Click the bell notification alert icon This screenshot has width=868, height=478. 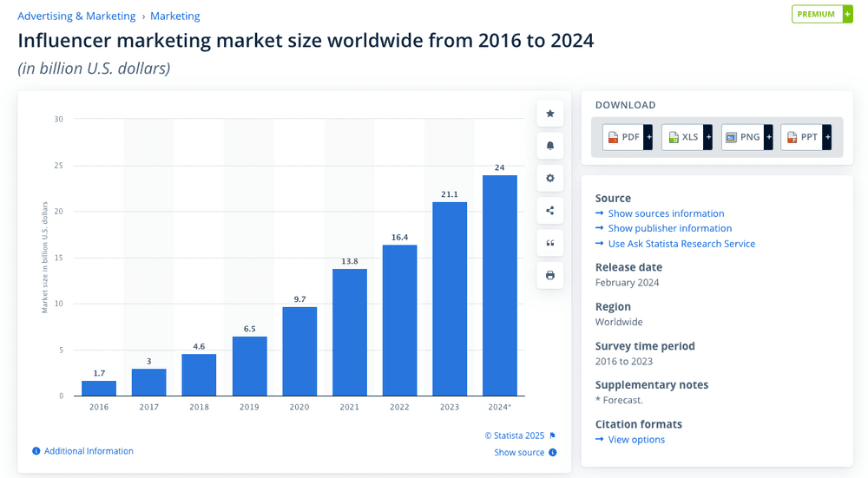click(x=549, y=146)
